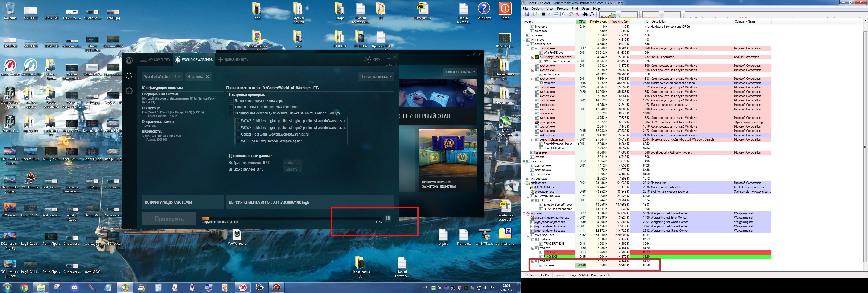Screen dimensions: 868x293
Task: Click the Проверить button
Action: click(169, 219)
